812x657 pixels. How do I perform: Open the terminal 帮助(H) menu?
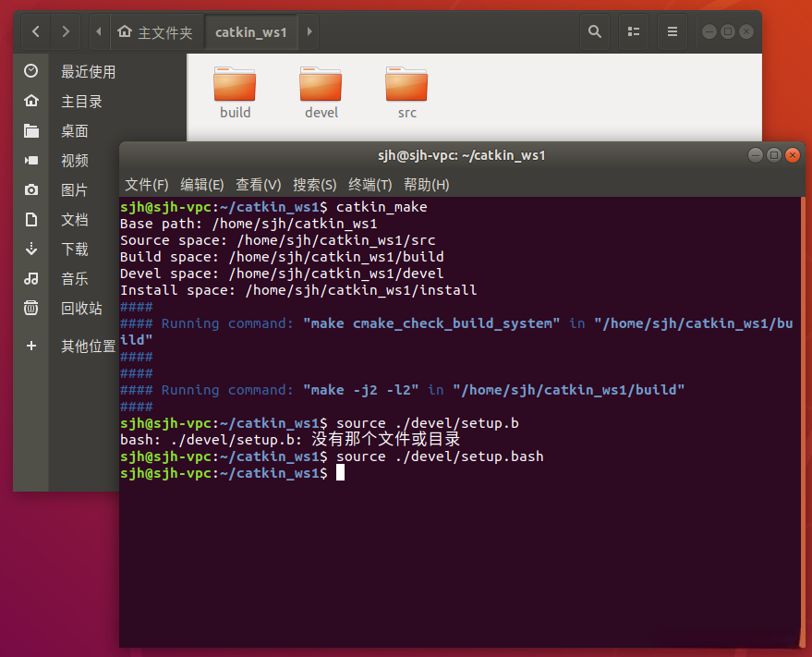pos(426,185)
